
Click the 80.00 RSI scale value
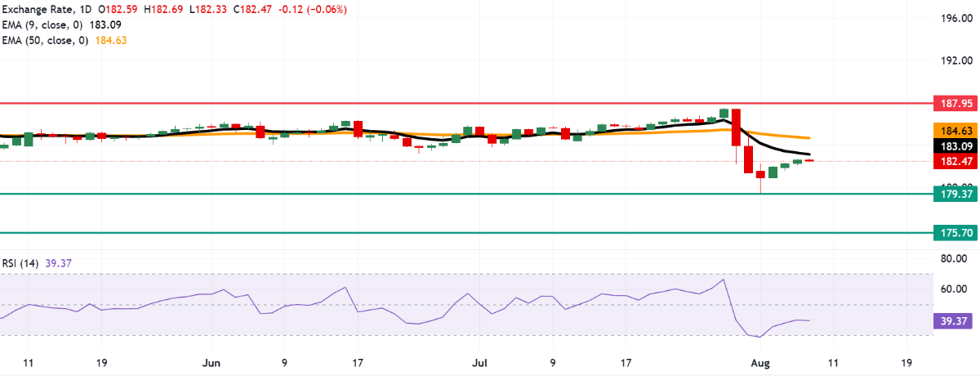point(955,258)
